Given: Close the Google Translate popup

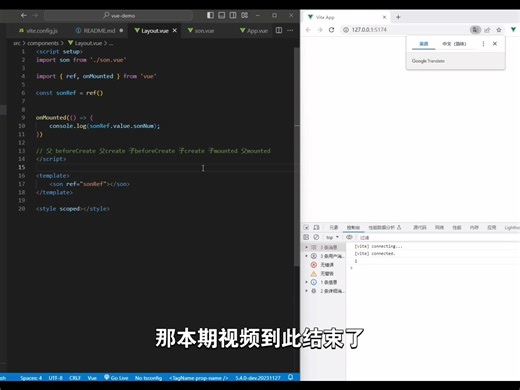Looking at the screenshot, I should tap(495, 44).
